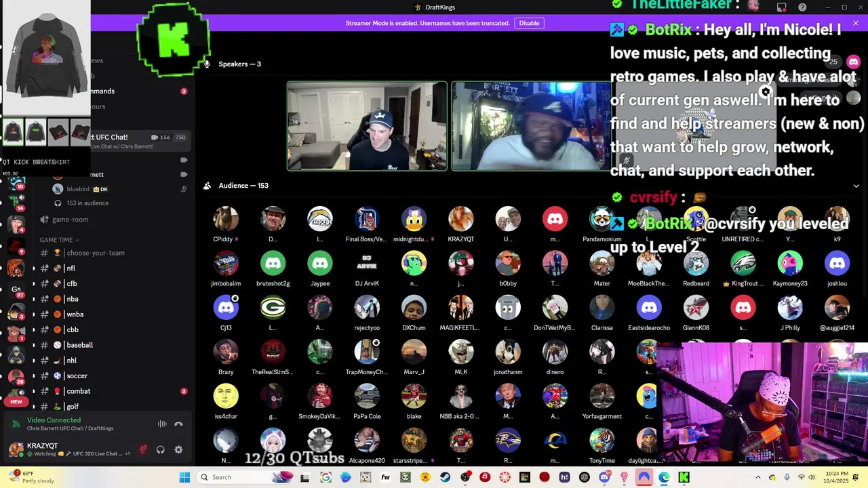Open Yorfavgarment's audience avatar

coord(602,396)
